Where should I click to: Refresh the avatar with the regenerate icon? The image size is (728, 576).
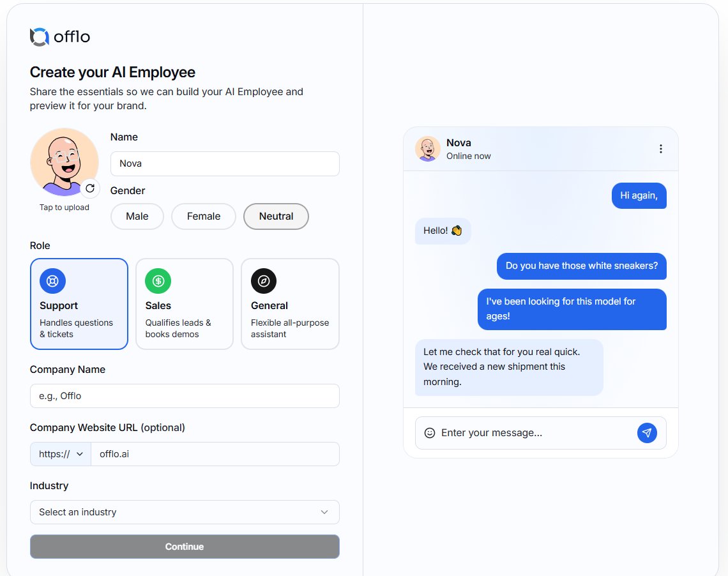coord(90,188)
